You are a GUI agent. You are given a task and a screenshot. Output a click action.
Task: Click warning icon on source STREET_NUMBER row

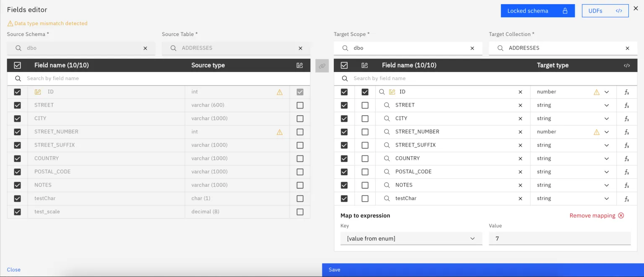[x=280, y=132]
